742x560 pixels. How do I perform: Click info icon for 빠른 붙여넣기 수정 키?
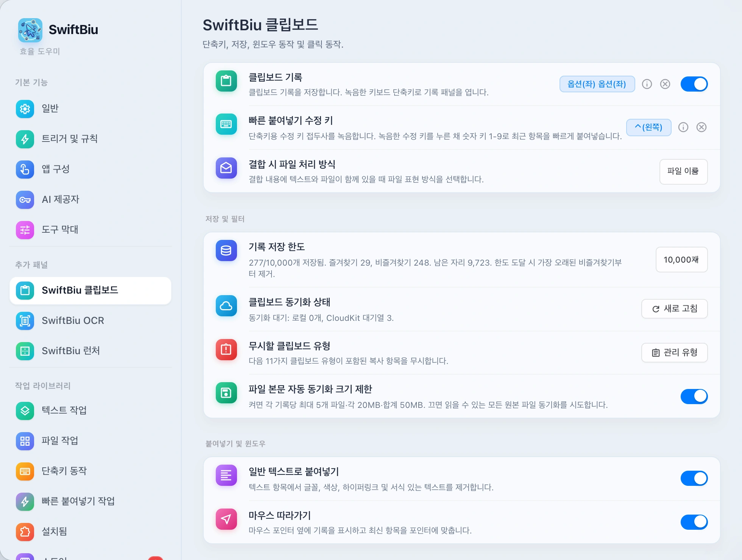[683, 127]
